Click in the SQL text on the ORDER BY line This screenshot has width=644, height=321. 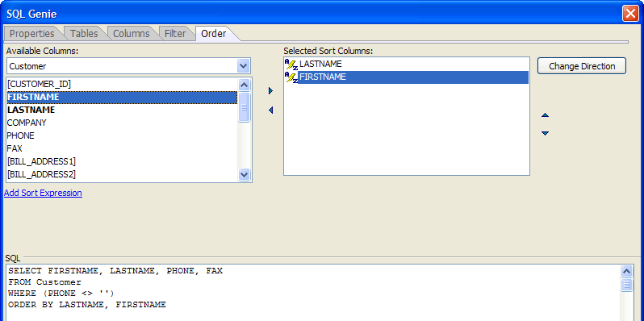pyautogui.click(x=87, y=305)
